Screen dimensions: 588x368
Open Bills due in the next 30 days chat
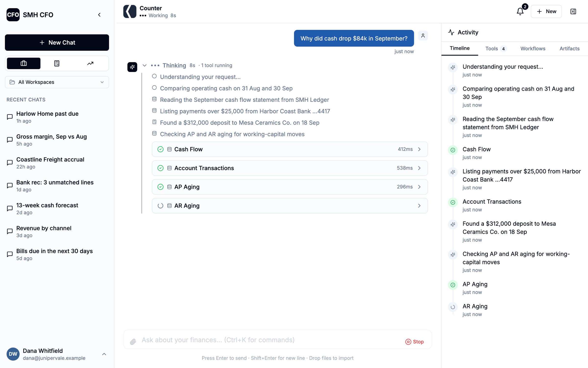pos(57,254)
